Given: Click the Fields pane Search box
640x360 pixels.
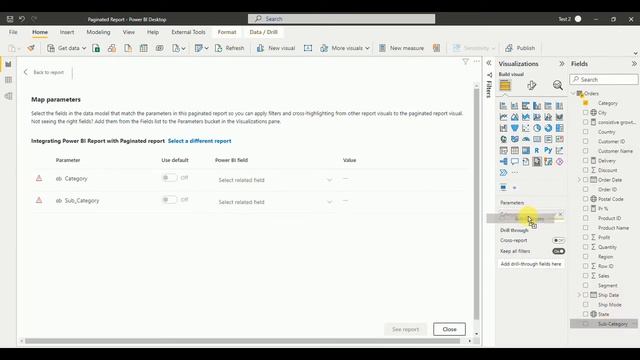Looking at the screenshot, I should tap(604, 79).
